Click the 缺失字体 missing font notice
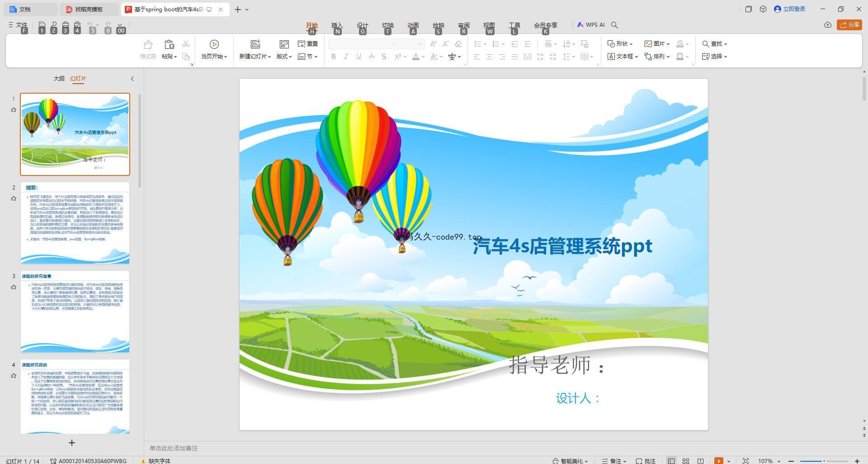Screen dimensions: 868x464 [x=156, y=461]
